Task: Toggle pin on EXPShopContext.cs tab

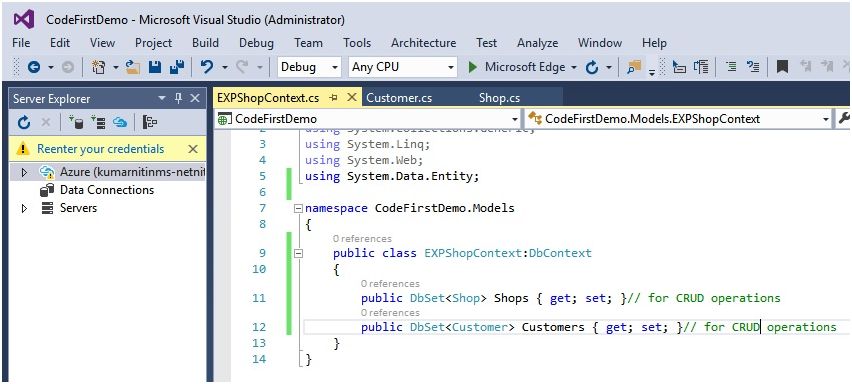Action: click(334, 98)
